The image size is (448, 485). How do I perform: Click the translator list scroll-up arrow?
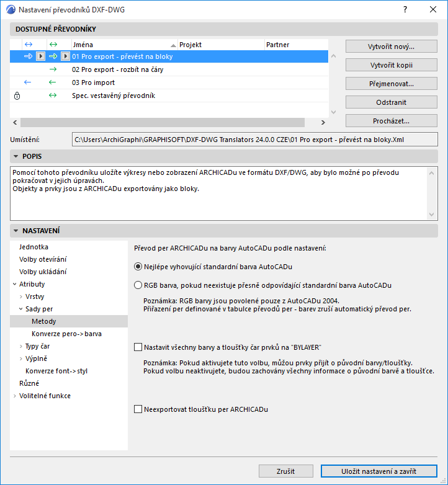click(334, 56)
